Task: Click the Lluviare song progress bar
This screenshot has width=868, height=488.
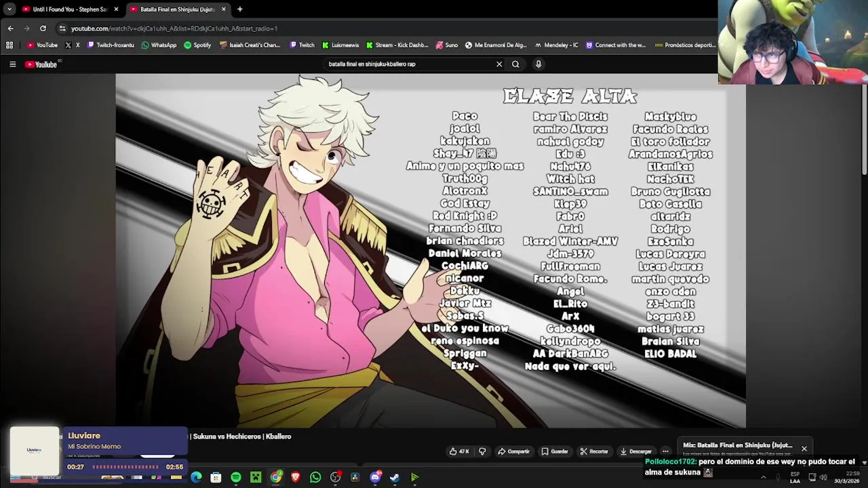Action: (125, 467)
